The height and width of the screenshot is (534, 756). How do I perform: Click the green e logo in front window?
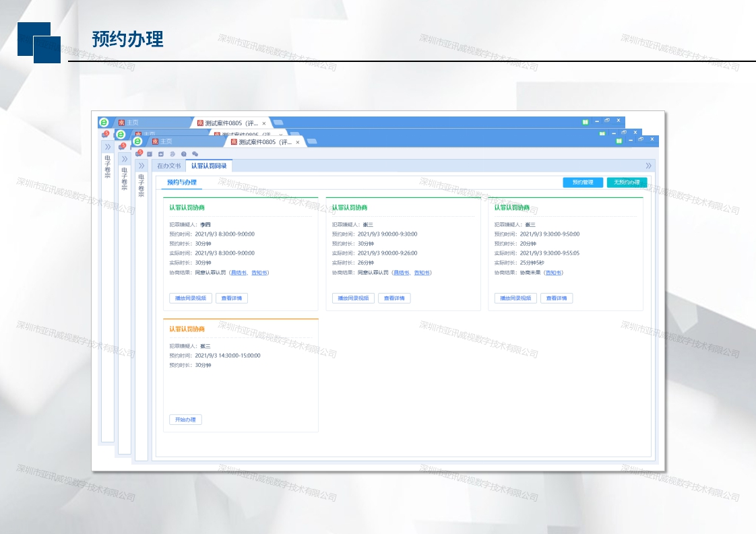138,141
